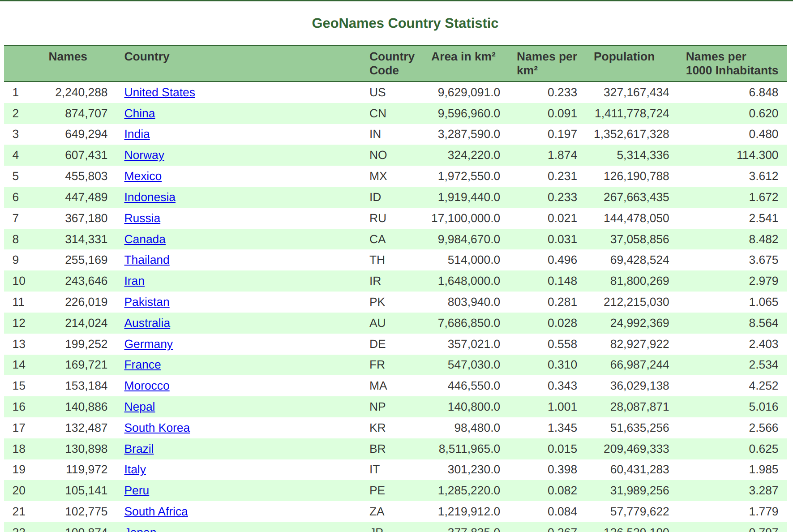Open the Canada link

(x=145, y=239)
